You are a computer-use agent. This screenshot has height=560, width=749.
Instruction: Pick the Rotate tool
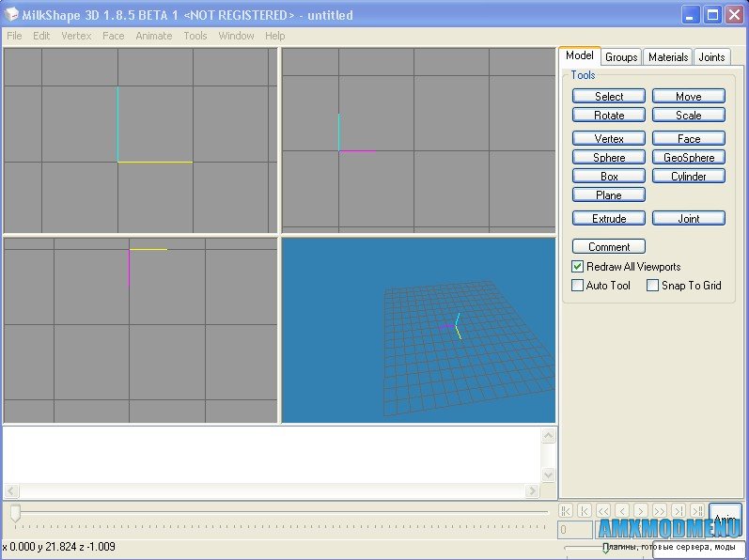click(x=609, y=115)
